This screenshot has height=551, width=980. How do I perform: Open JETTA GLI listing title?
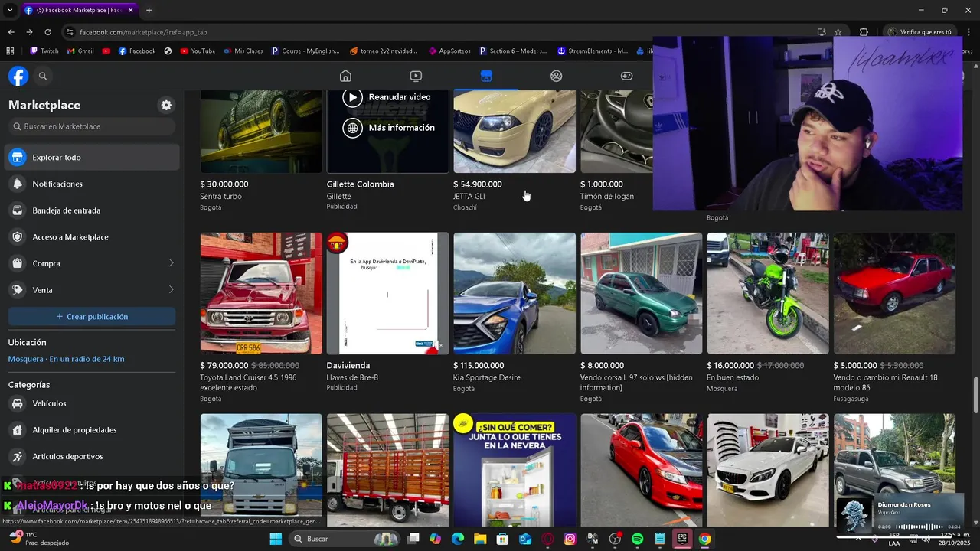(469, 197)
